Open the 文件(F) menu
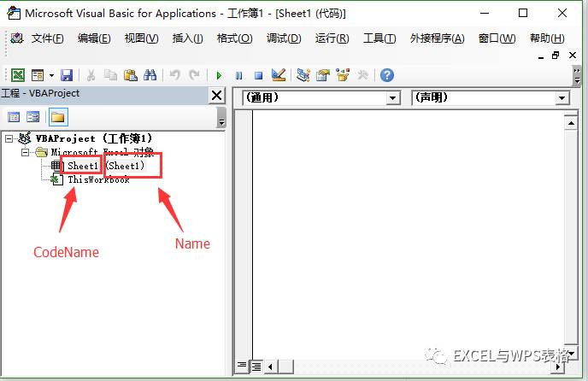 pos(47,38)
